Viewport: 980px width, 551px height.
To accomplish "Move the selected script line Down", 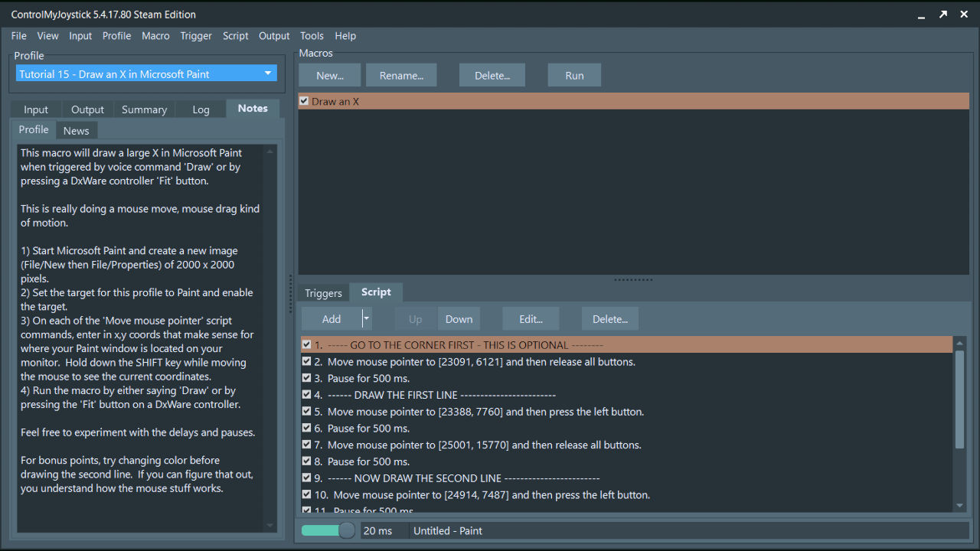I will pos(459,318).
